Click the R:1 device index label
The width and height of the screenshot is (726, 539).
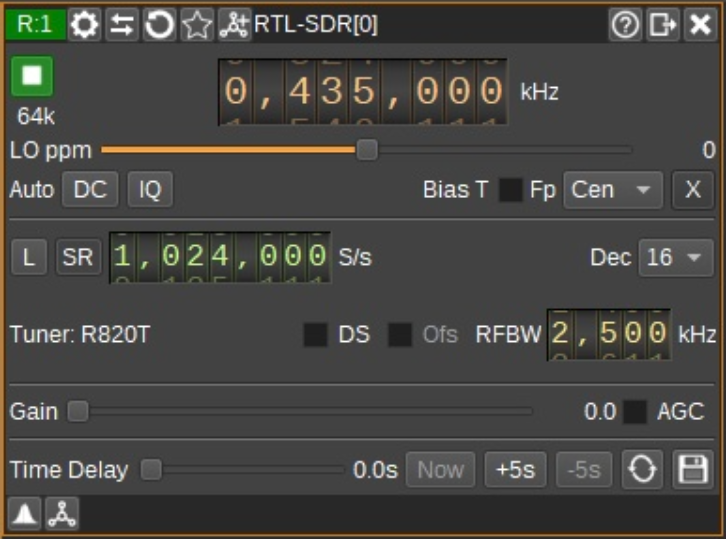point(35,24)
